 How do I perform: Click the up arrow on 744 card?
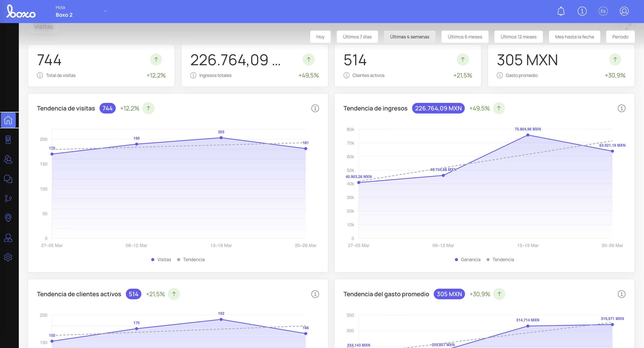pos(156,60)
